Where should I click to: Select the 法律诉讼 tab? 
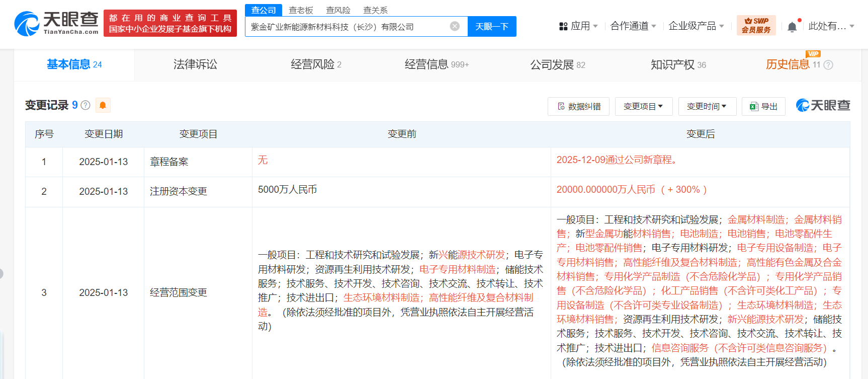(x=195, y=65)
